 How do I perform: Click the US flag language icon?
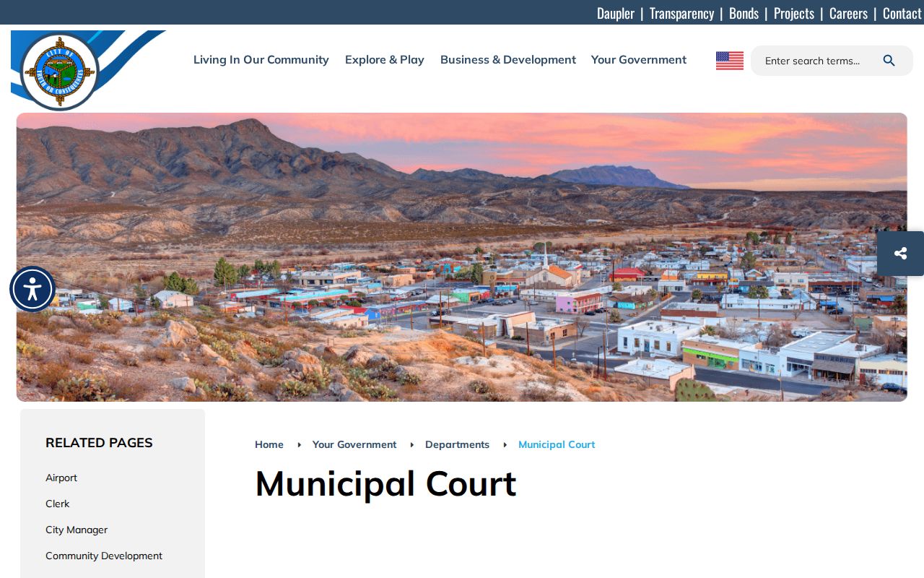pyautogui.click(x=730, y=61)
